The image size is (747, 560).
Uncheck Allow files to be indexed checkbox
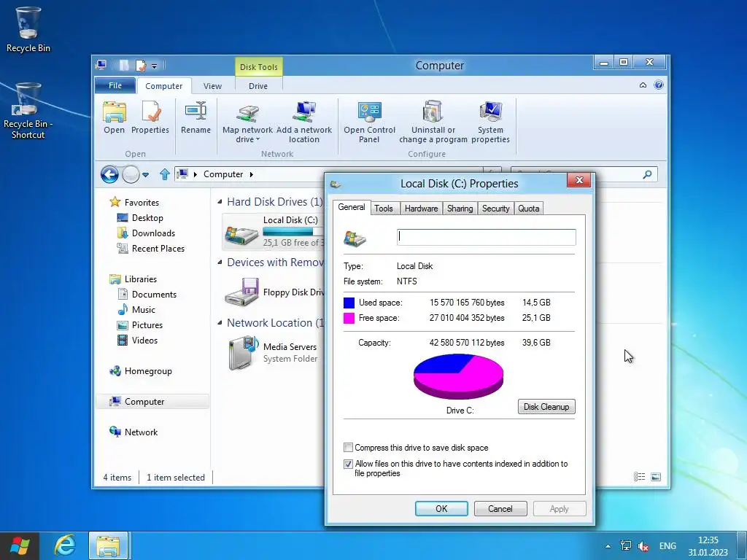(348, 464)
